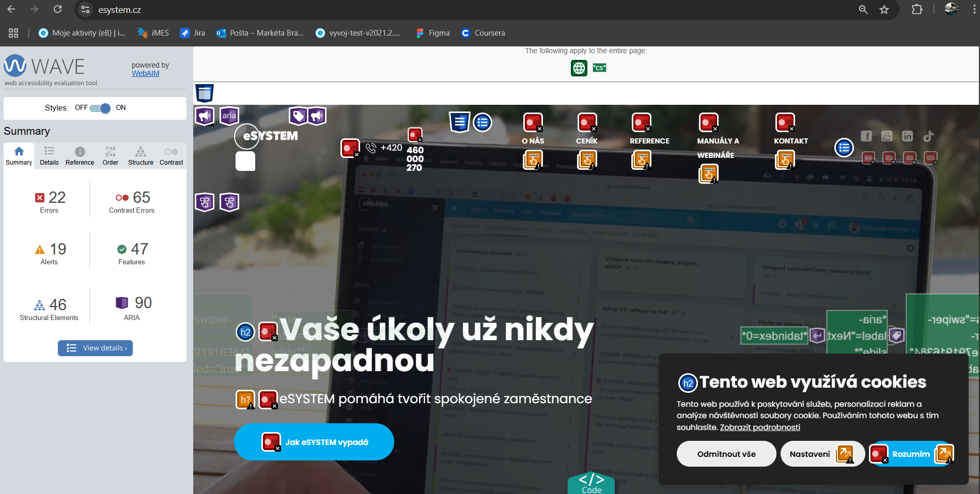This screenshot has height=494, width=980.
Task: Open the REFERENCE menu item
Action: [649, 141]
